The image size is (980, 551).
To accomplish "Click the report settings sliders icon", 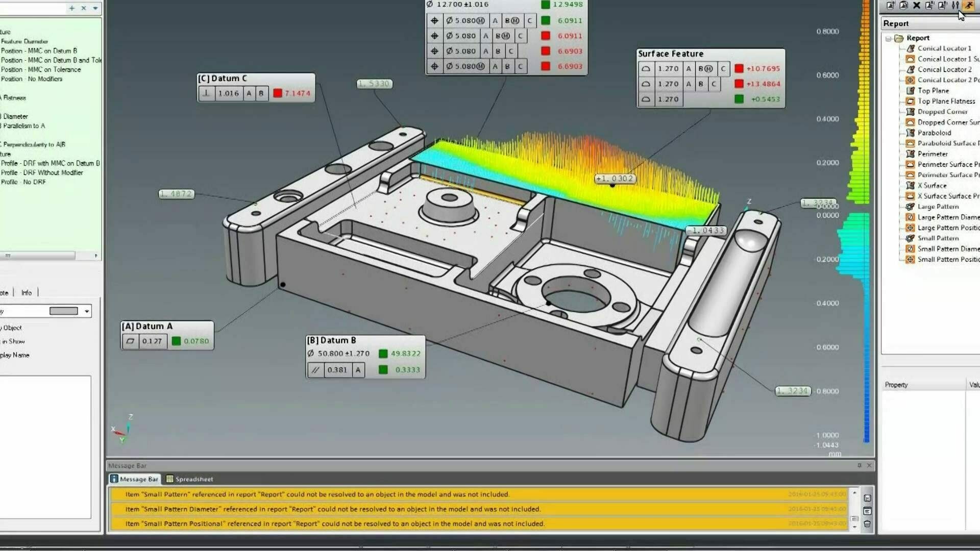I will 955,5.
